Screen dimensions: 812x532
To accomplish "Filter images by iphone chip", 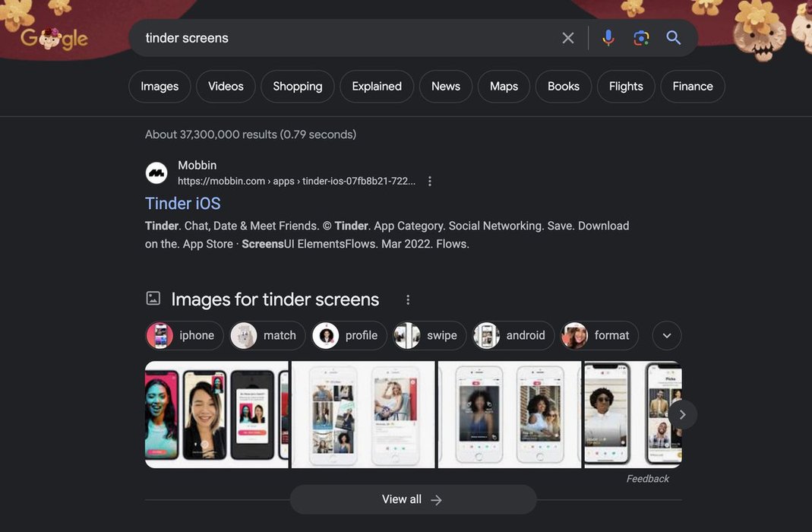I will 185,335.
